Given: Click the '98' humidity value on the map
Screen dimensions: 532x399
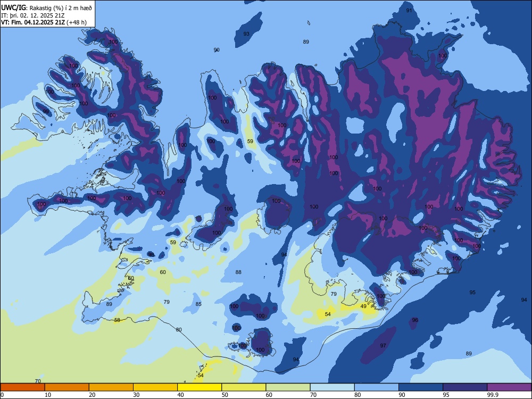Looking at the screenshot, I should (x=151, y=254).
